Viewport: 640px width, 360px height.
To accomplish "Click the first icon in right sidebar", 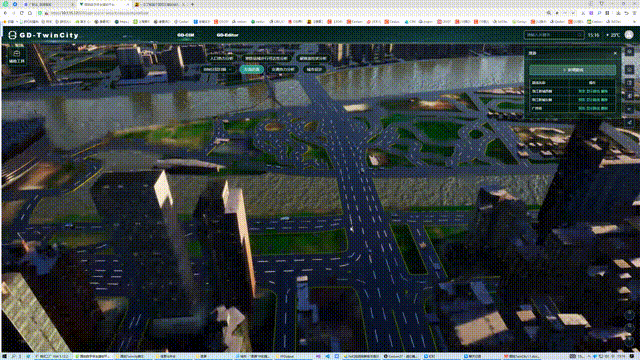I will coord(629,52).
